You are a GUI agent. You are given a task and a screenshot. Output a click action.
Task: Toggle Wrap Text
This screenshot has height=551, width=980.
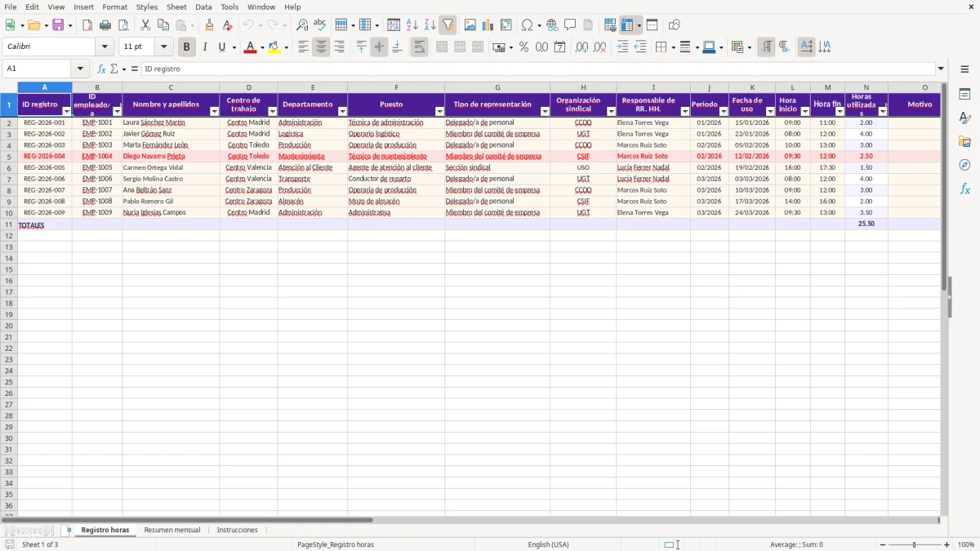click(419, 47)
